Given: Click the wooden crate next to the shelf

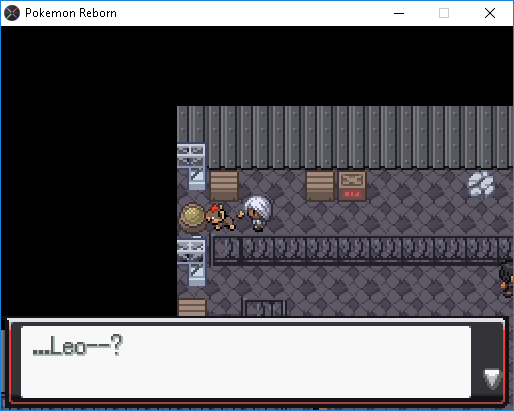Looking at the screenshot, I should coord(224,186).
